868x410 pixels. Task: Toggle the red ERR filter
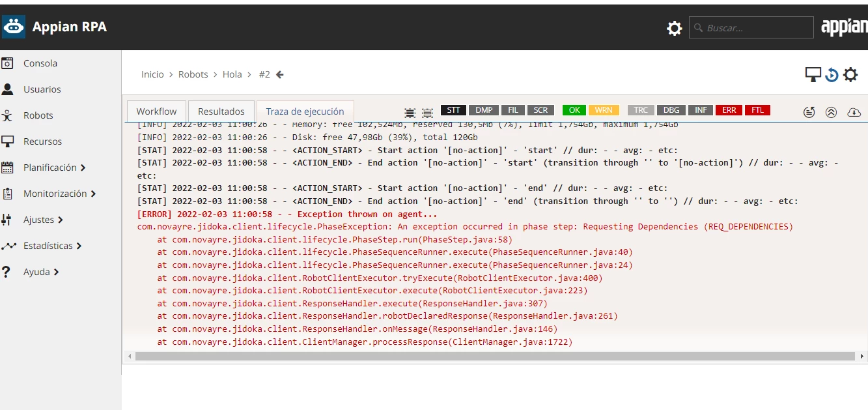tap(729, 110)
